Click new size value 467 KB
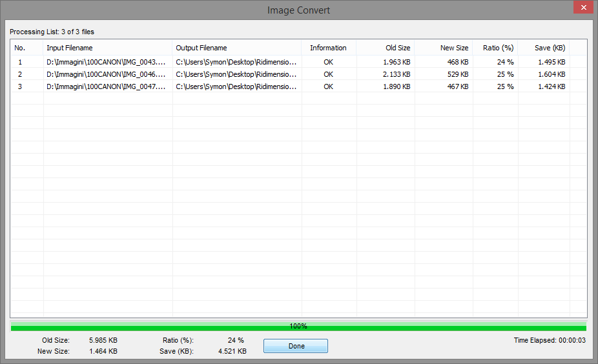This screenshot has width=598, height=364. [458, 86]
